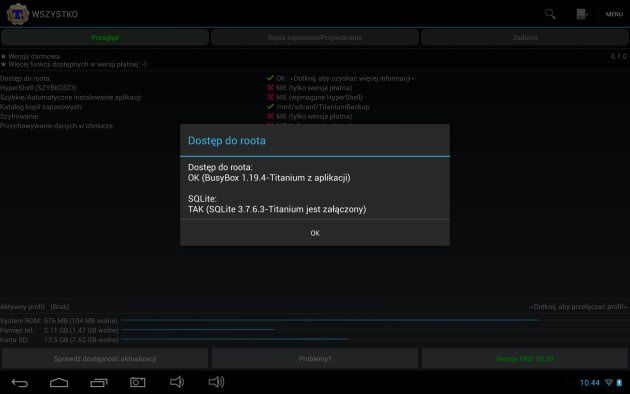630x394 pixels.
Task: Open the recent apps icon
Action: pos(99,383)
